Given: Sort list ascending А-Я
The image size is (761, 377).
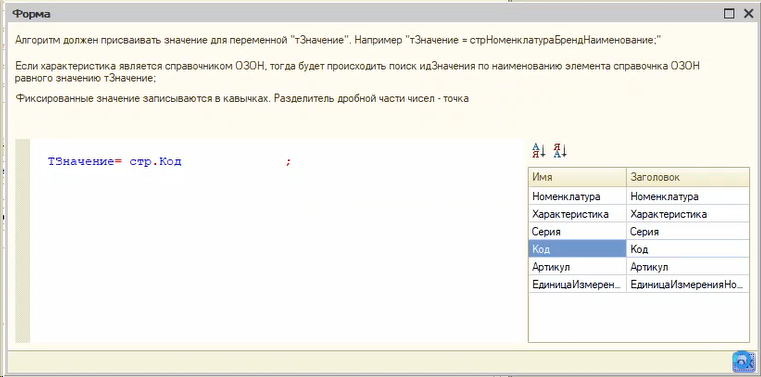Looking at the screenshot, I should point(539,151).
